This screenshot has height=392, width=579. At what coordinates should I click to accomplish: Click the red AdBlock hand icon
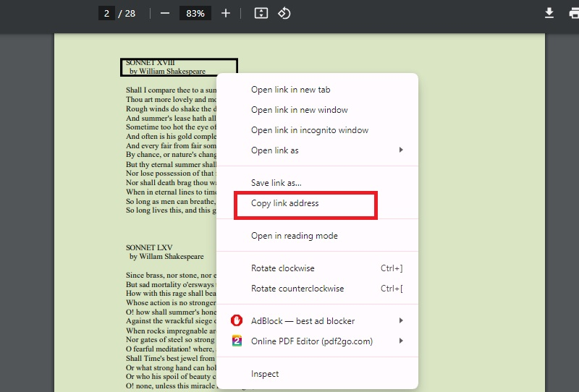coord(237,320)
